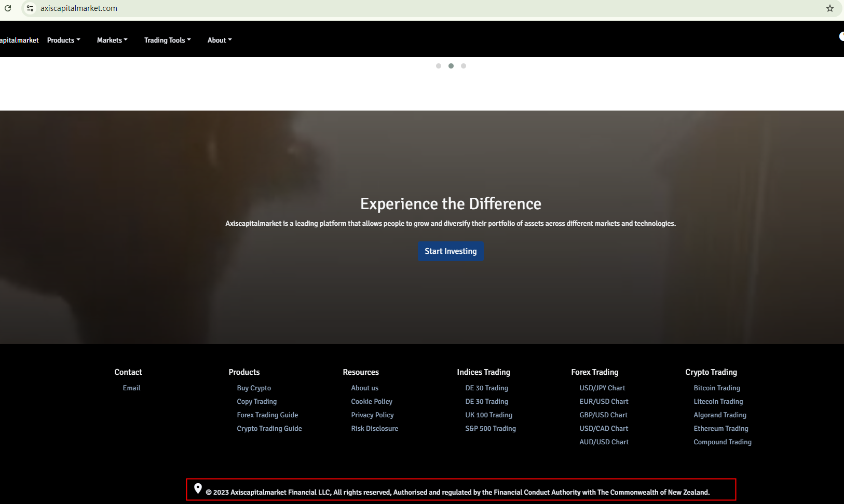Select the first carousel dot
844x504 pixels.
[x=439, y=66]
